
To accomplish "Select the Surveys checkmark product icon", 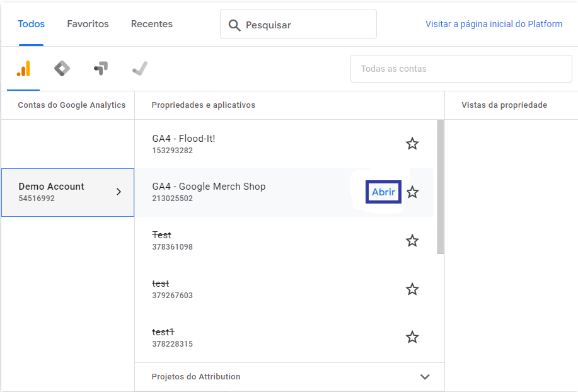I will point(140,69).
